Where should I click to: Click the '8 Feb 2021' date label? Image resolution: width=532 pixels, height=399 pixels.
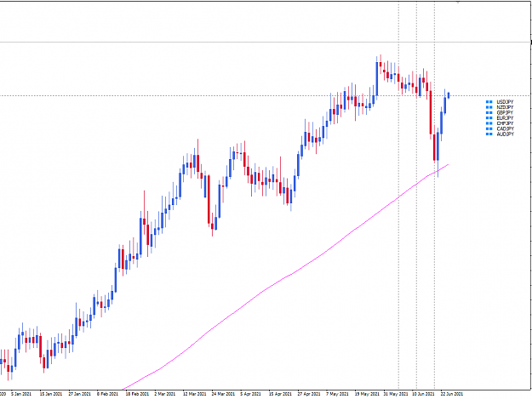(107, 394)
